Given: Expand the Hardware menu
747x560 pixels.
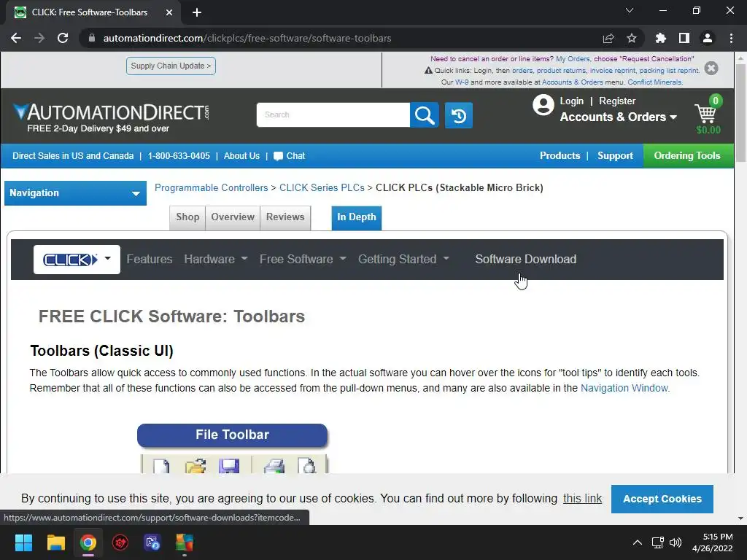Looking at the screenshot, I should (216, 259).
